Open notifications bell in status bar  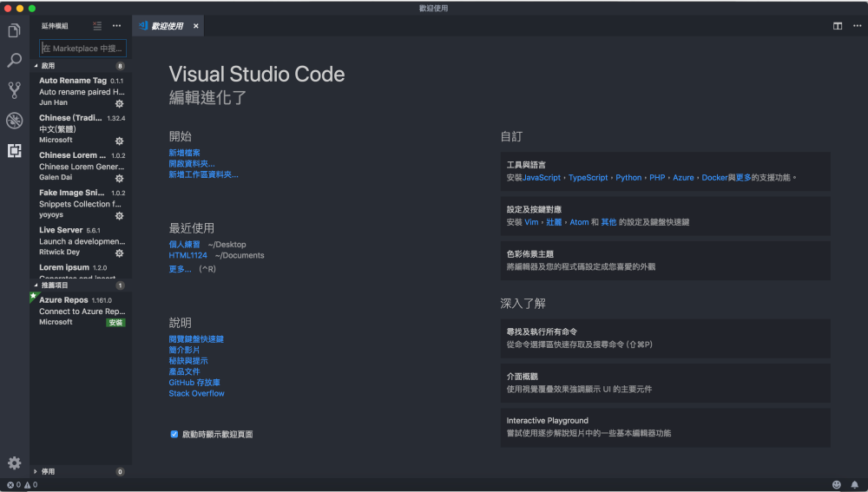pos(855,485)
